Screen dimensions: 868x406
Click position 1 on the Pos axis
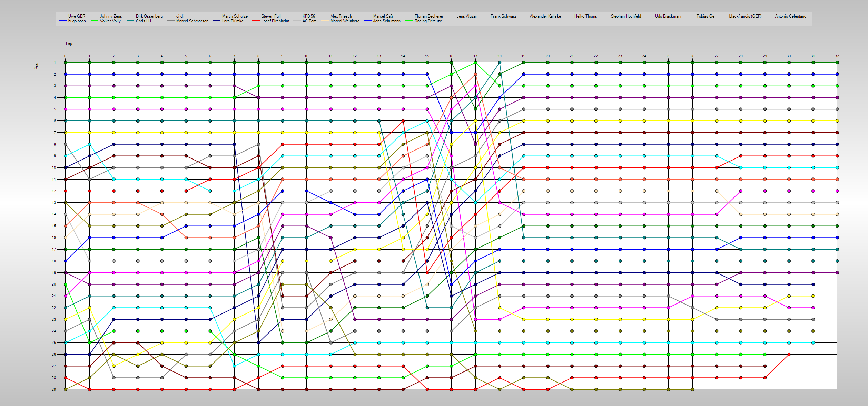(55, 62)
